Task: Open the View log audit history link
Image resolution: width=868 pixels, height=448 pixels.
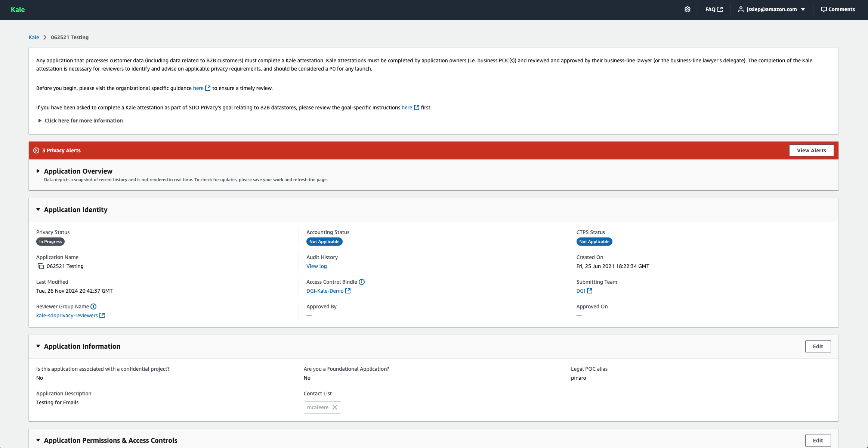Action: tap(316, 266)
